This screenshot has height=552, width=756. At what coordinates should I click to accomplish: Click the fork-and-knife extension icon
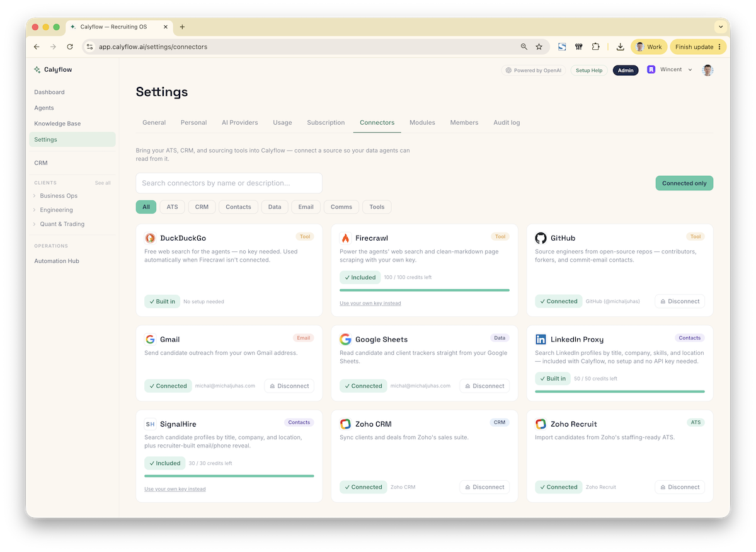[579, 47]
